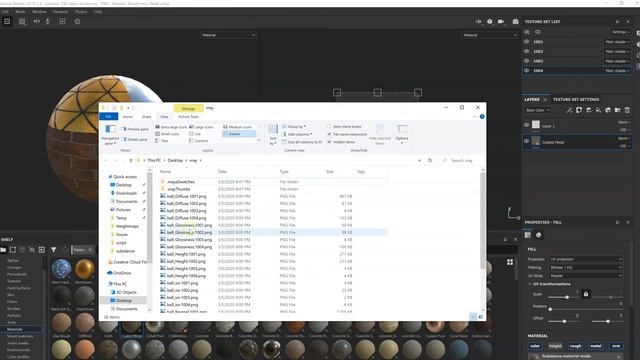Click the Explorer refresh icon beside address bar
This screenshot has width=640, height=360.
[430, 160]
